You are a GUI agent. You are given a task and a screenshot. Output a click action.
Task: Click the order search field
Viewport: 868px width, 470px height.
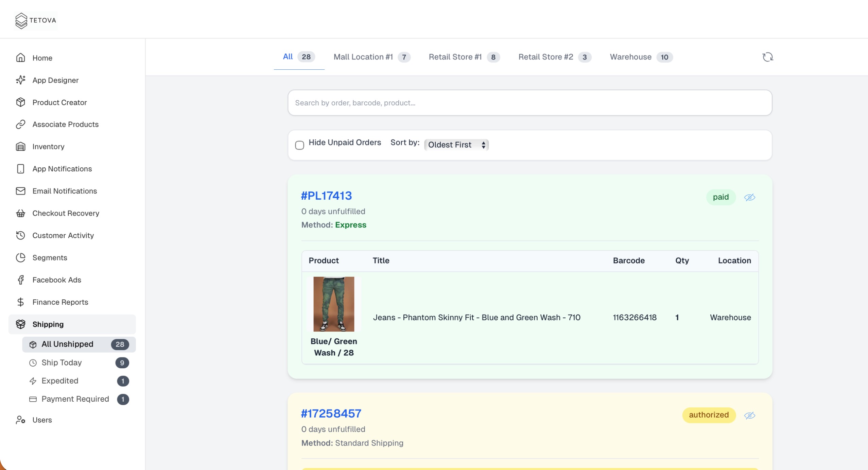coord(530,103)
